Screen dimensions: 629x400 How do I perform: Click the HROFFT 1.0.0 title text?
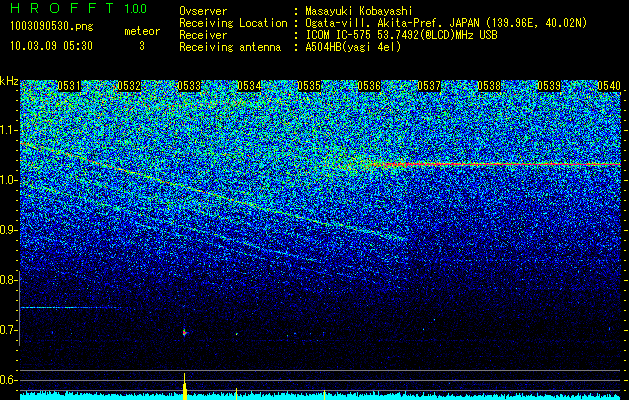click(79, 8)
